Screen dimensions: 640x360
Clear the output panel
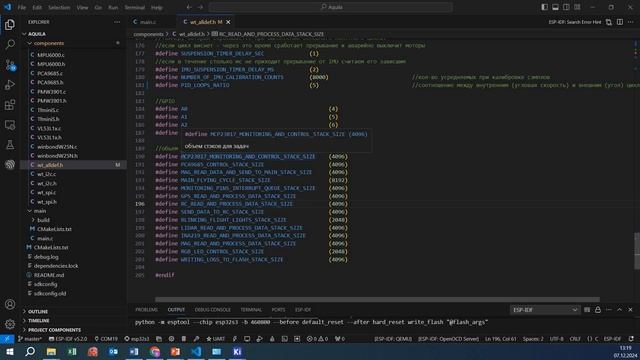pos(587,310)
